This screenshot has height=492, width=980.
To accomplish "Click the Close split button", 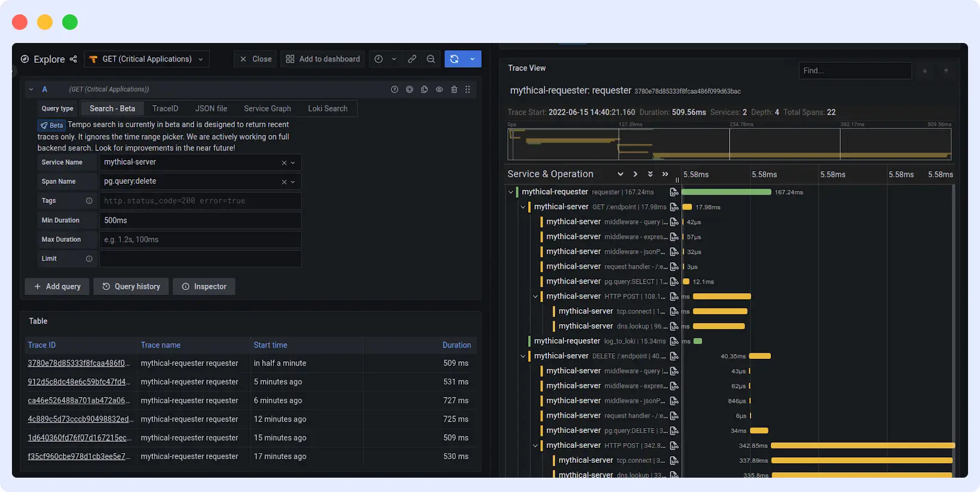I will [x=256, y=59].
